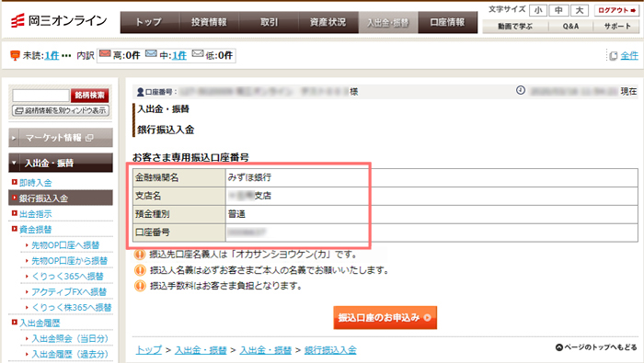Click the 銀行振込入金 breadcrumb link
This screenshot has height=363, width=644.
tap(330, 350)
